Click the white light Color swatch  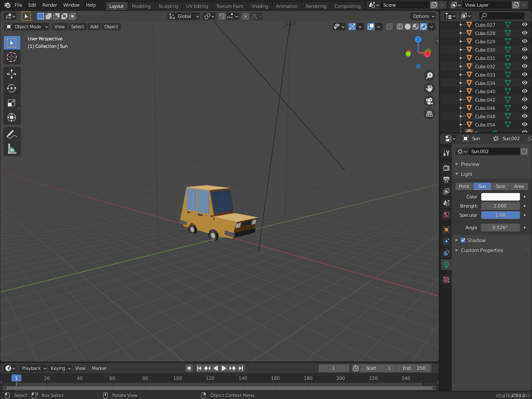point(500,197)
